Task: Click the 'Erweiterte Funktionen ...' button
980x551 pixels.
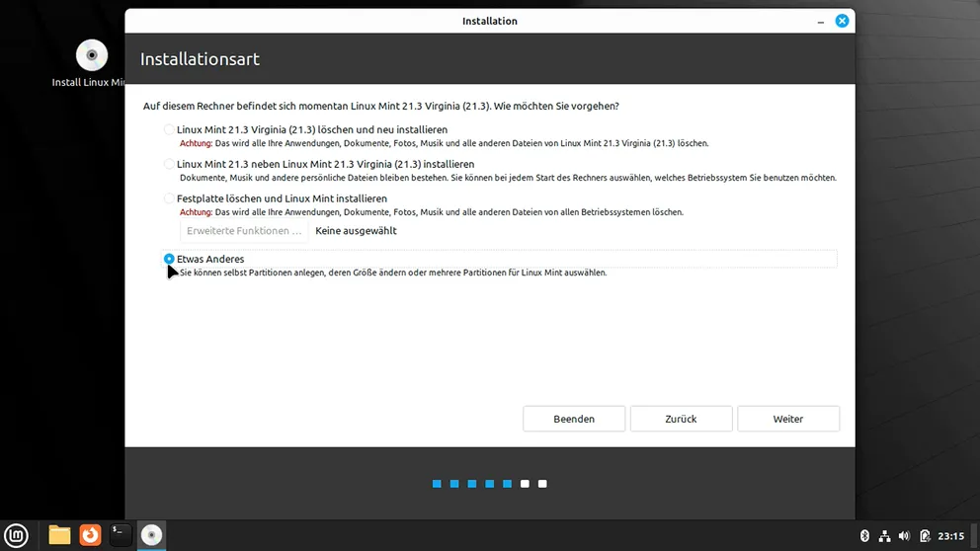Action: 244,230
